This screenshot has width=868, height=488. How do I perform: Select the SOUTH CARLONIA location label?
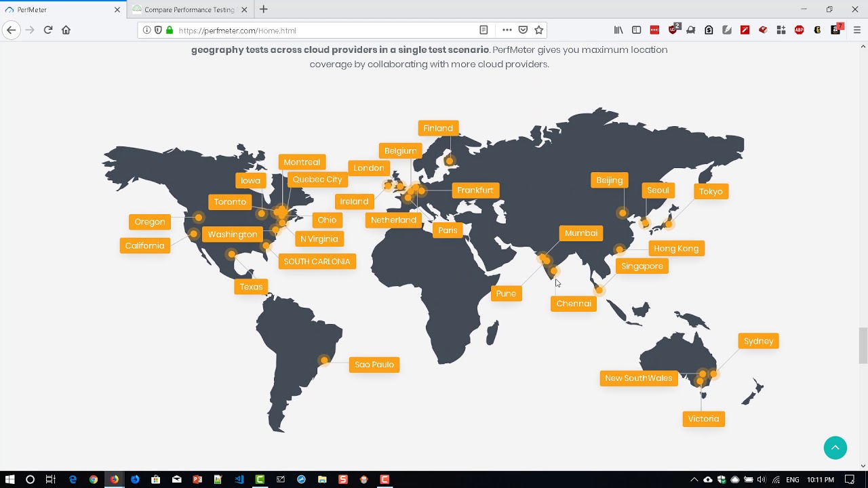(317, 262)
